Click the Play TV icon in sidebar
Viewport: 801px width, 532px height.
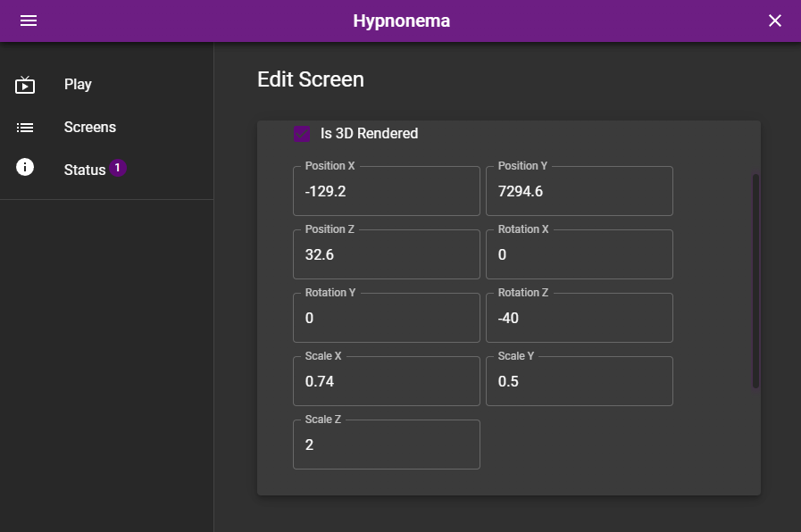point(25,85)
